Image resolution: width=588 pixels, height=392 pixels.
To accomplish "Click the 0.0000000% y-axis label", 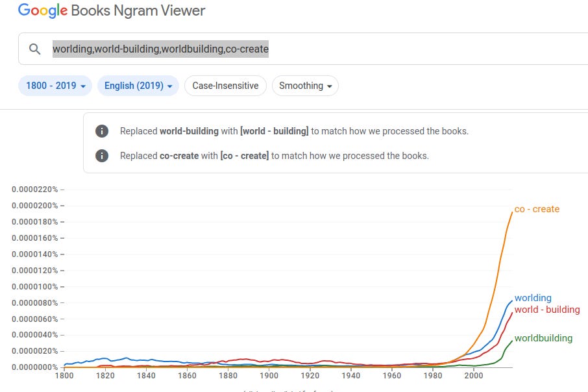I will coord(35,367).
